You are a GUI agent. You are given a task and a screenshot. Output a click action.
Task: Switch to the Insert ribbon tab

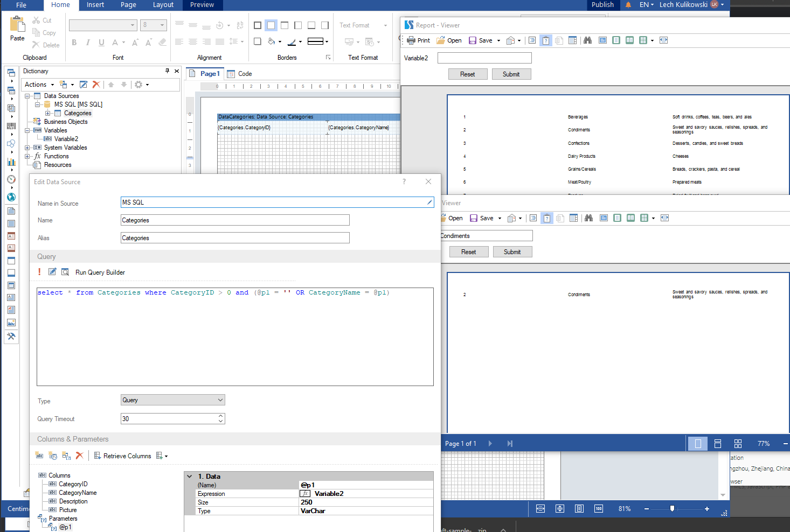(x=95, y=5)
